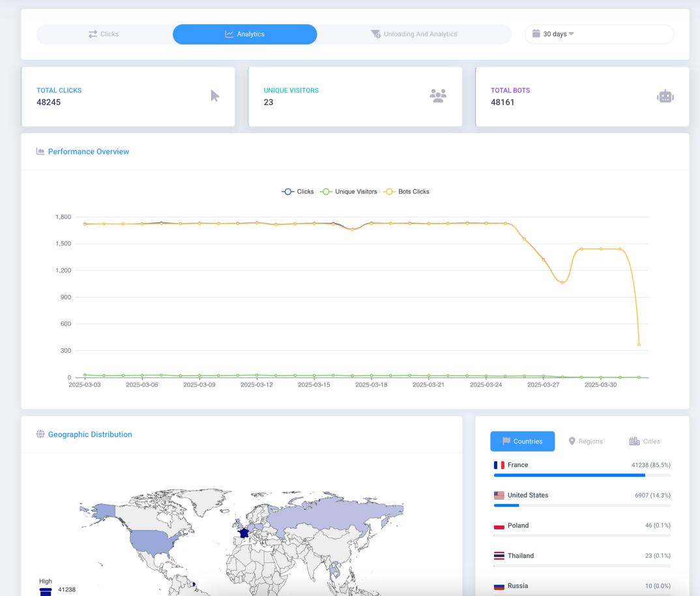
Task: Click the Unique Visitors value 23
Action: [269, 102]
